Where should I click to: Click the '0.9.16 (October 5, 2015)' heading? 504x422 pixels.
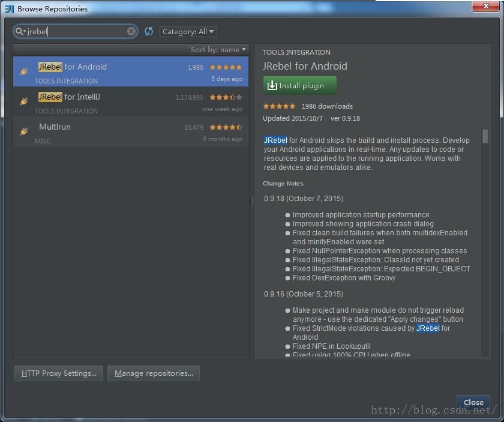tap(304, 294)
